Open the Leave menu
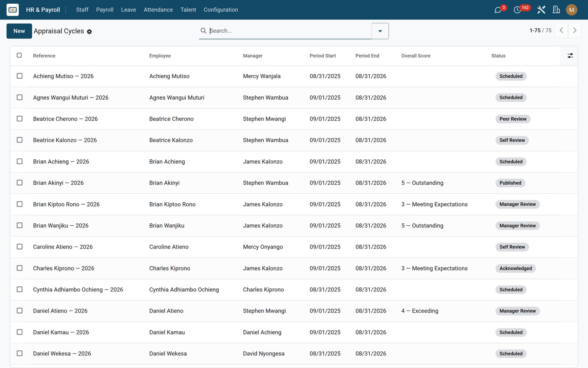 [x=129, y=10]
